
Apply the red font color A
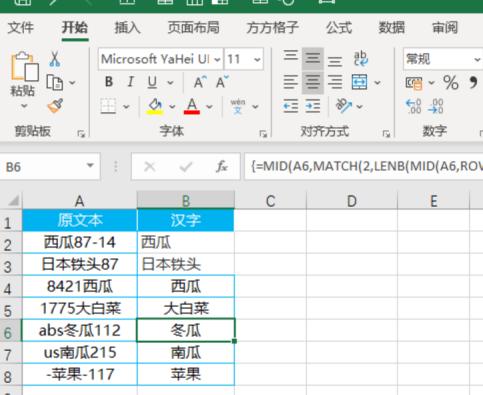[x=192, y=106]
